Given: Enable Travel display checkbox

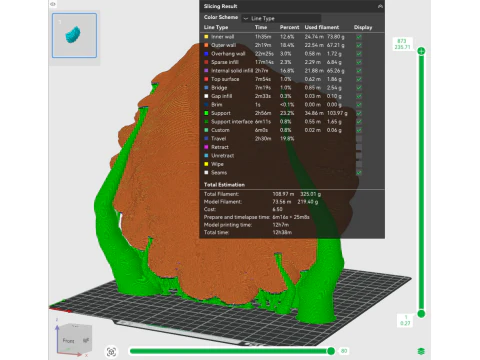Looking at the screenshot, I should (x=359, y=139).
